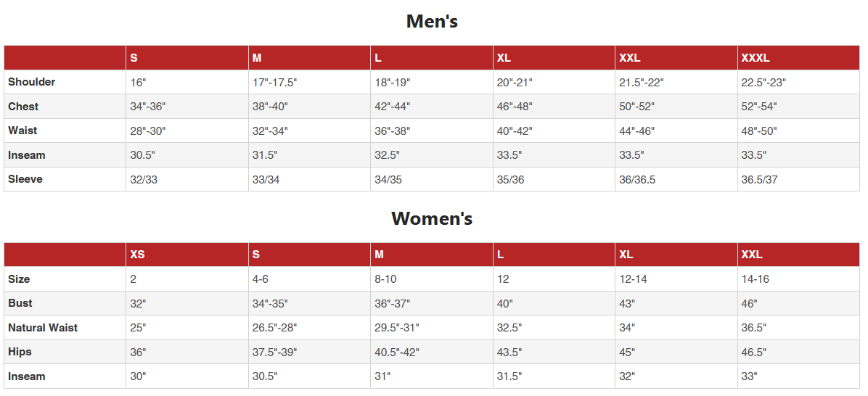The width and height of the screenshot is (868, 396).
Task: Click the 48"-50" waist cell
Action: pos(759,131)
